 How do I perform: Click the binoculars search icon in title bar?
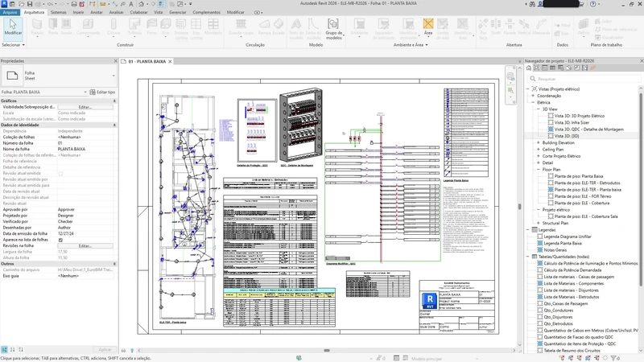click(532, 4)
